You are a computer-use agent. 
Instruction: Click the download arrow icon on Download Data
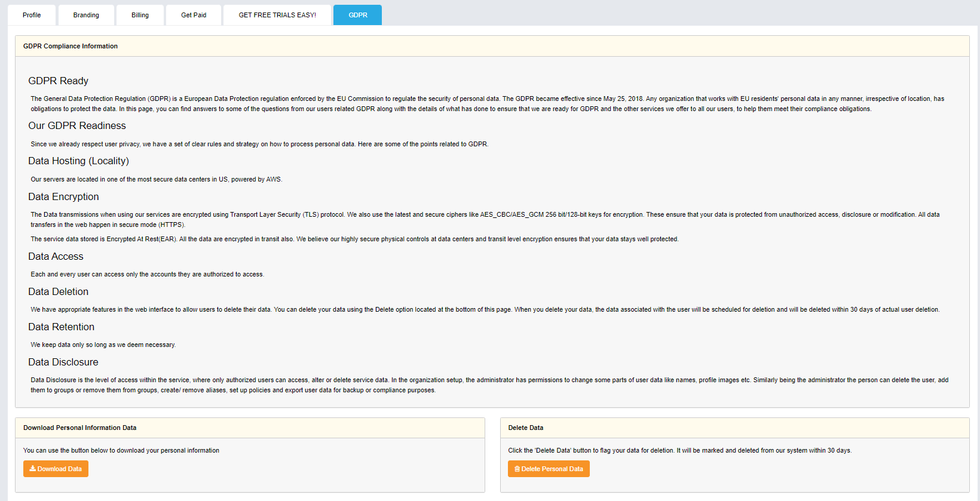[33, 469]
